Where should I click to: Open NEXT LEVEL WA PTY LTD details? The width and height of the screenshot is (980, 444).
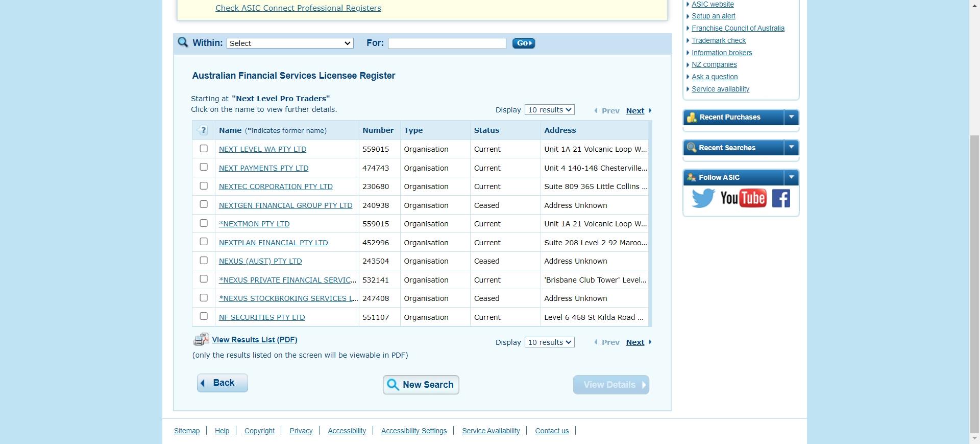[263, 149]
